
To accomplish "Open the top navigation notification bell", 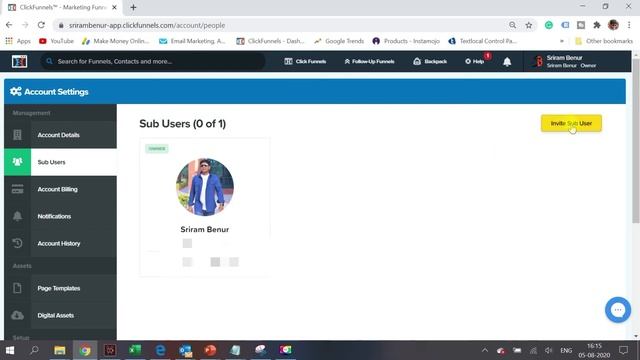I will coord(507,62).
